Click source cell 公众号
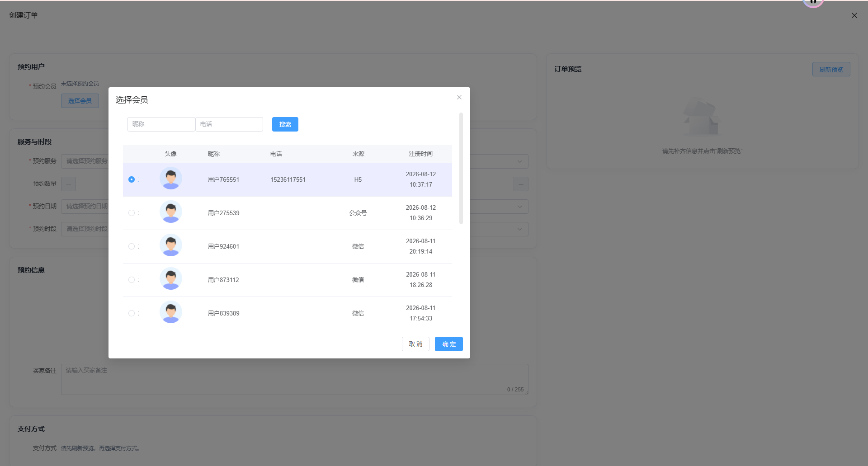This screenshot has height=466, width=868. (358, 213)
